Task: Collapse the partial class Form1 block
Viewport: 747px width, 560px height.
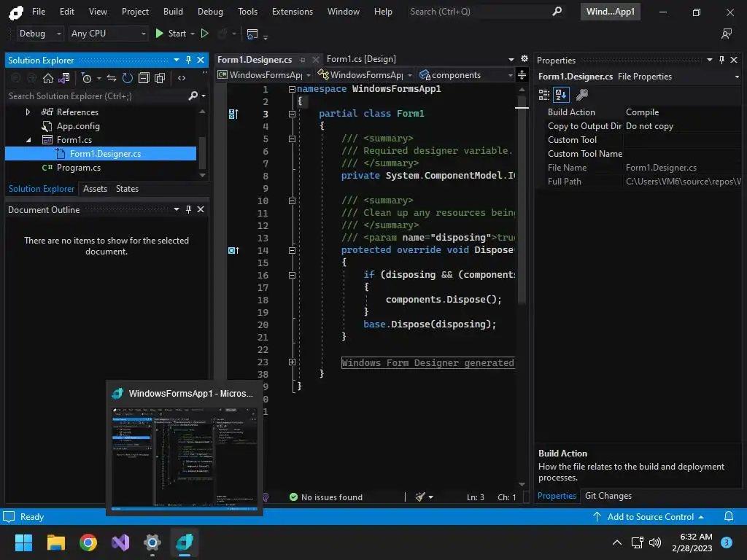Action: [292, 114]
